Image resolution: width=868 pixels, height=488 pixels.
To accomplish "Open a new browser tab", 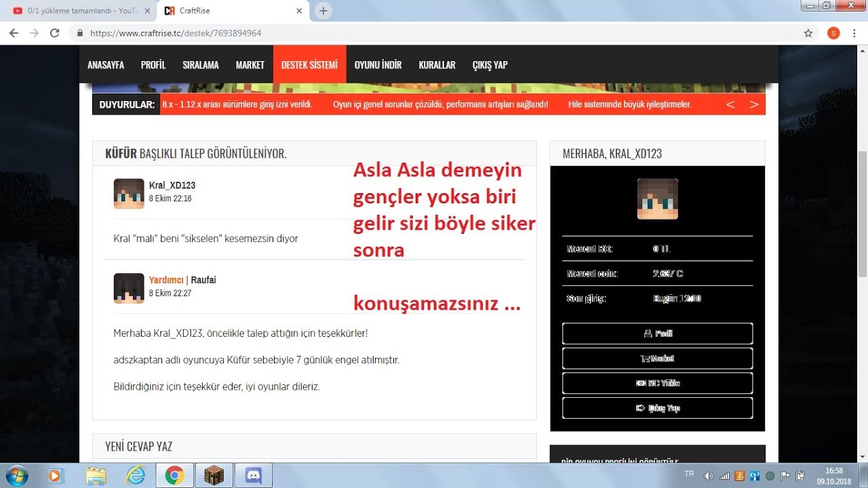I will click(323, 11).
